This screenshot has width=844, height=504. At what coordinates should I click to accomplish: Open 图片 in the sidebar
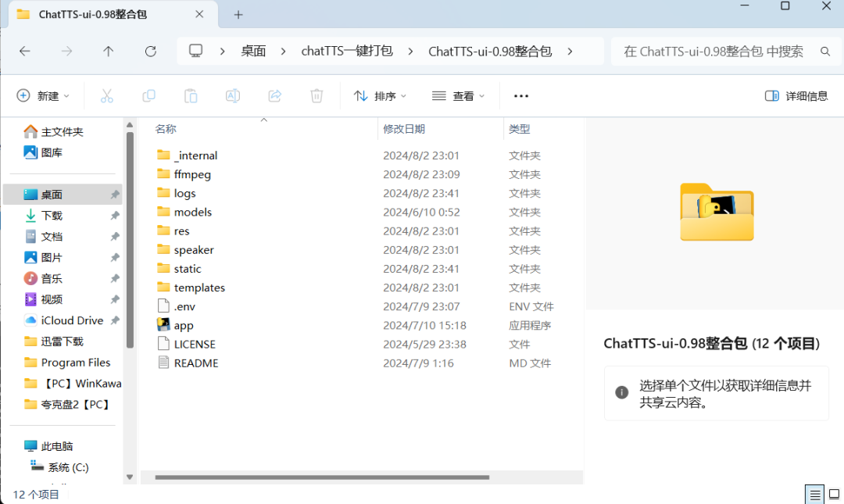44,257
